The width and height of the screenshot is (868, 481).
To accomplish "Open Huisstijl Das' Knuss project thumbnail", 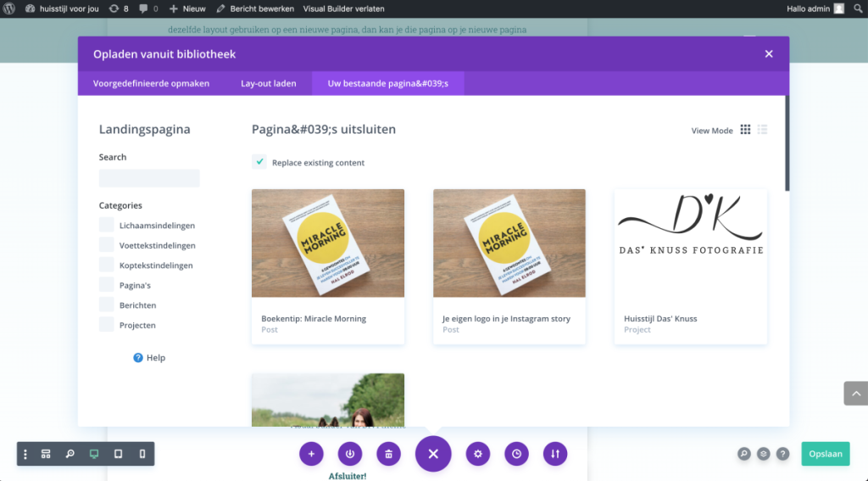I will pyautogui.click(x=691, y=243).
